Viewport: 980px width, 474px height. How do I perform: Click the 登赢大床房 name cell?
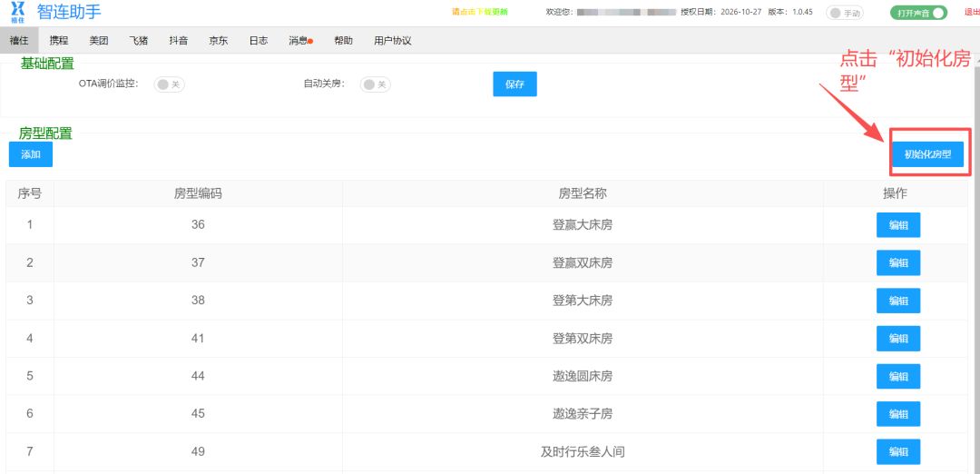point(583,224)
